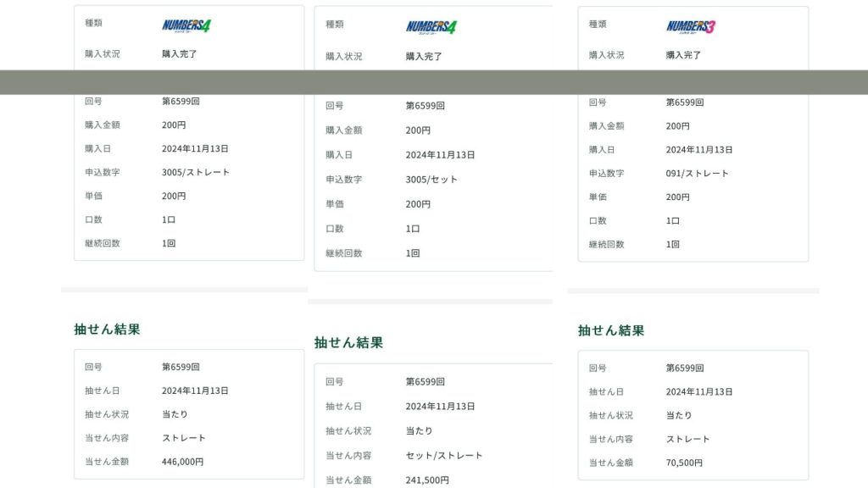Click the left panel's 抽せん結果 heading
This screenshot has height=488, width=868.
[107, 330]
